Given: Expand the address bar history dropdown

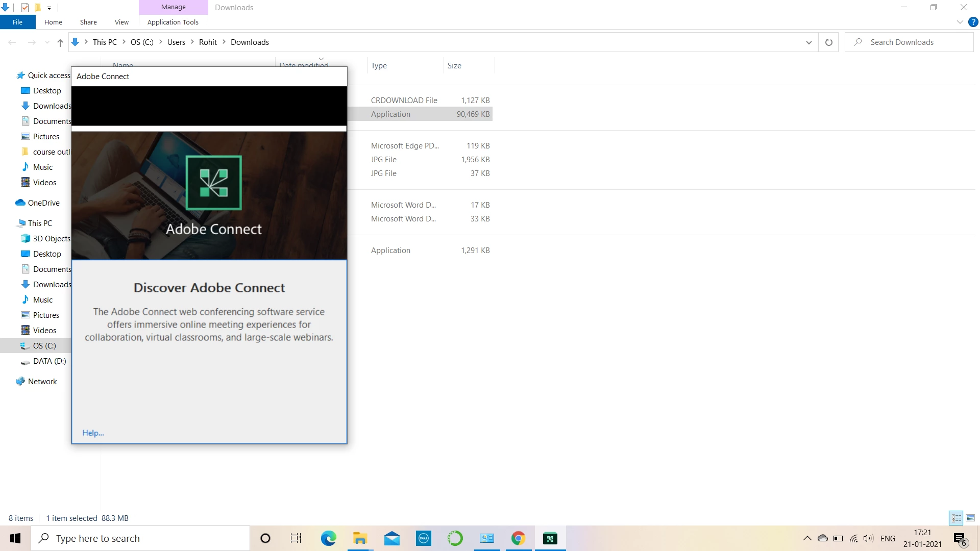Looking at the screenshot, I should click(808, 42).
